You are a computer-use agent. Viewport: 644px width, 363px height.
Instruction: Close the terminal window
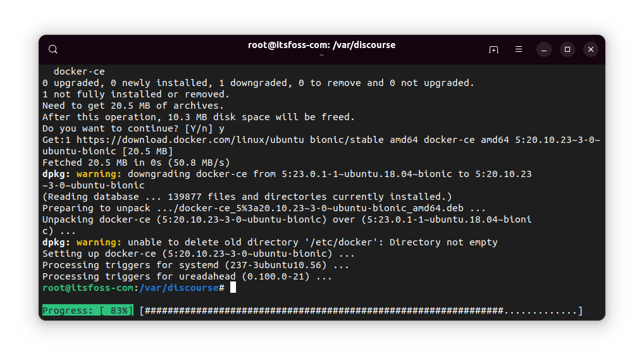click(591, 50)
